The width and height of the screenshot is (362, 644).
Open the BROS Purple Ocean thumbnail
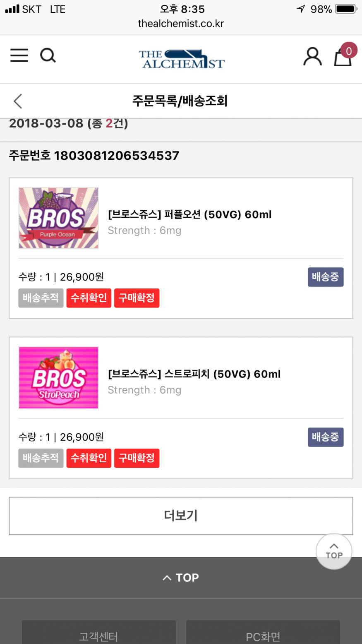(x=58, y=218)
